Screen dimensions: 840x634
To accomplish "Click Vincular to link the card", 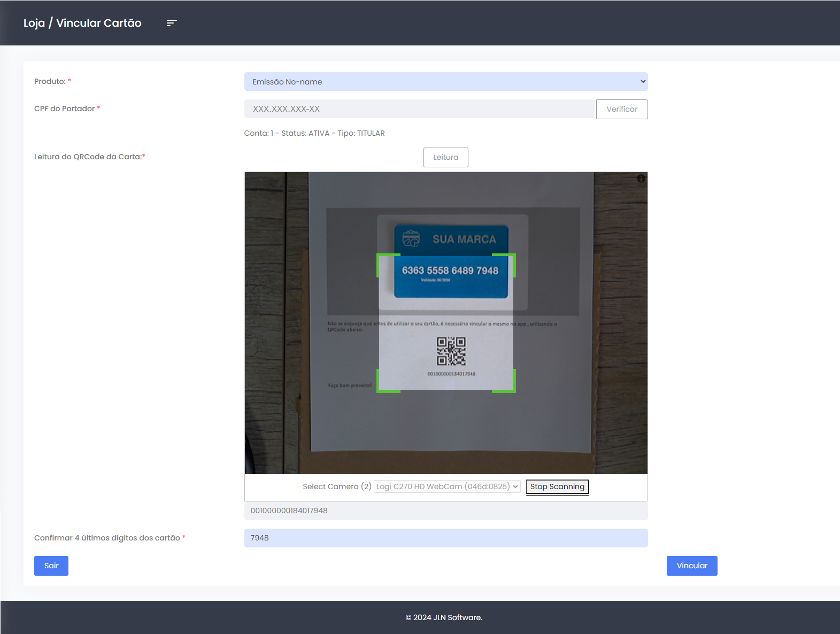I will click(x=691, y=566).
